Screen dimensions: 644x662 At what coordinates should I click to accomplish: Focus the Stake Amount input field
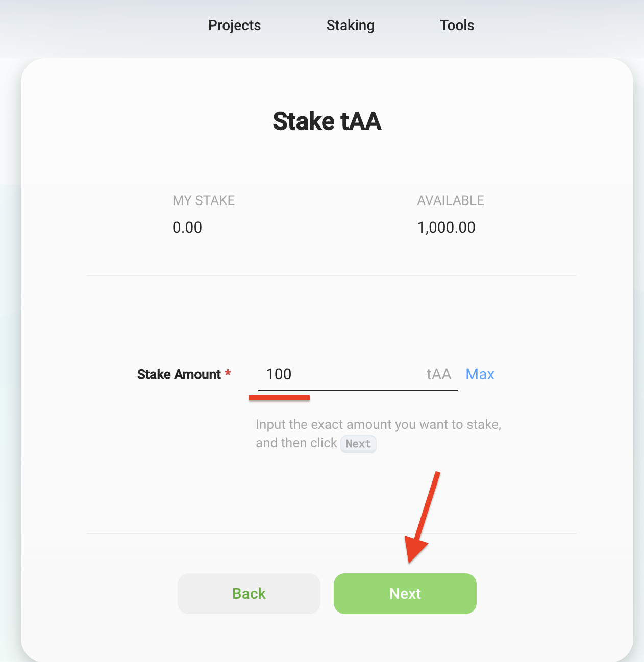pyautogui.click(x=342, y=374)
